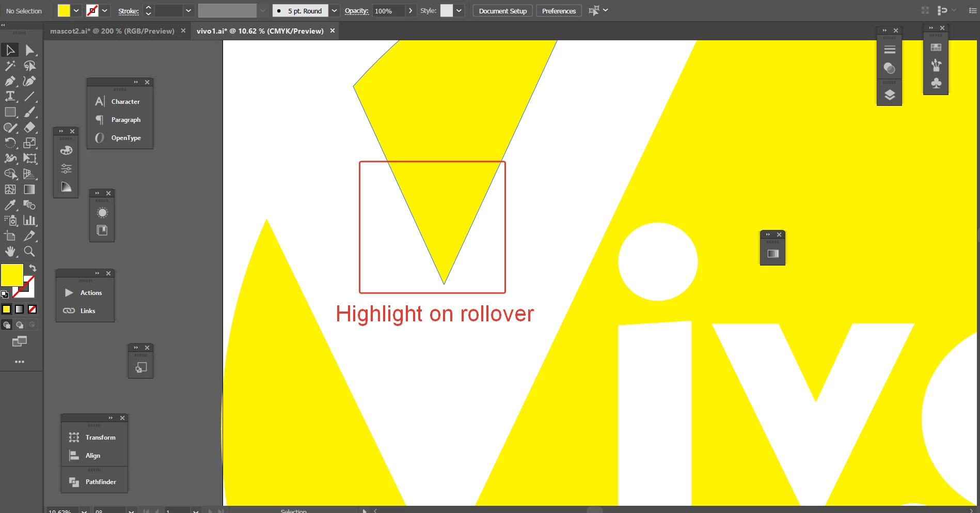Click the Document Setup button
Screen dimensions: 980x513
[502, 11]
